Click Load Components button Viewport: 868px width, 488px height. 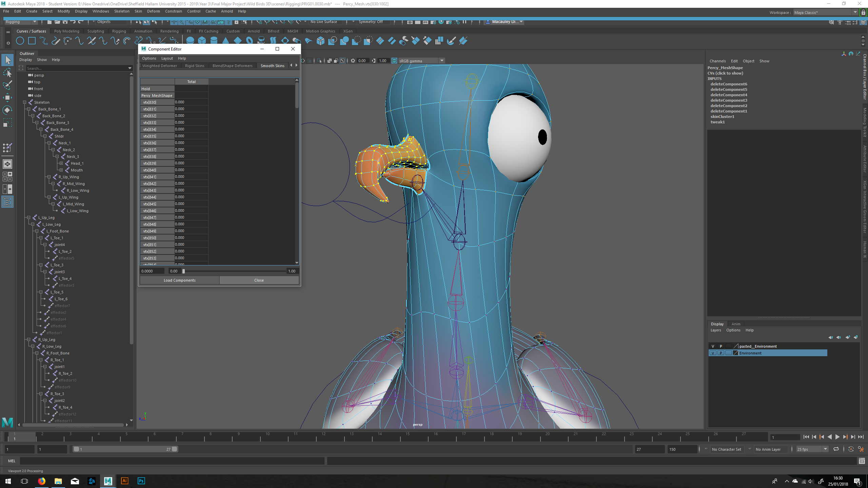click(x=180, y=280)
